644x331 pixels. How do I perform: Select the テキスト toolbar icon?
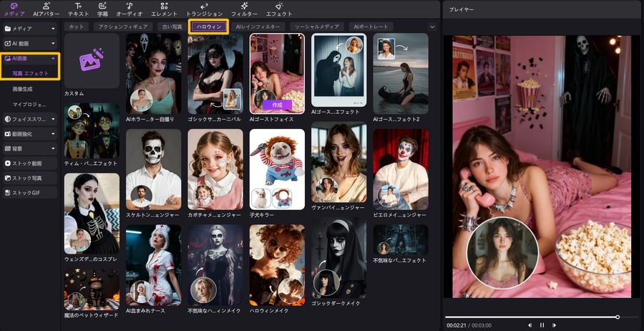click(x=78, y=6)
